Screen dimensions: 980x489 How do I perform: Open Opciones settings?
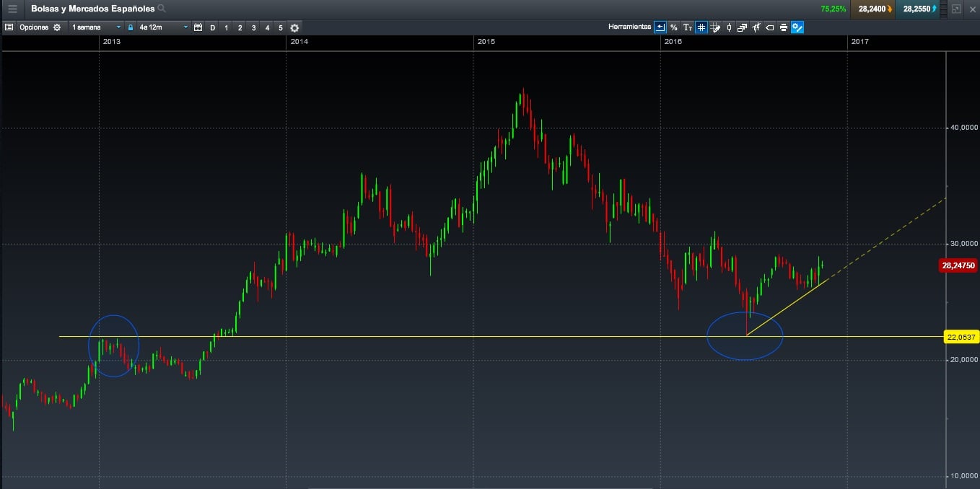[40, 27]
